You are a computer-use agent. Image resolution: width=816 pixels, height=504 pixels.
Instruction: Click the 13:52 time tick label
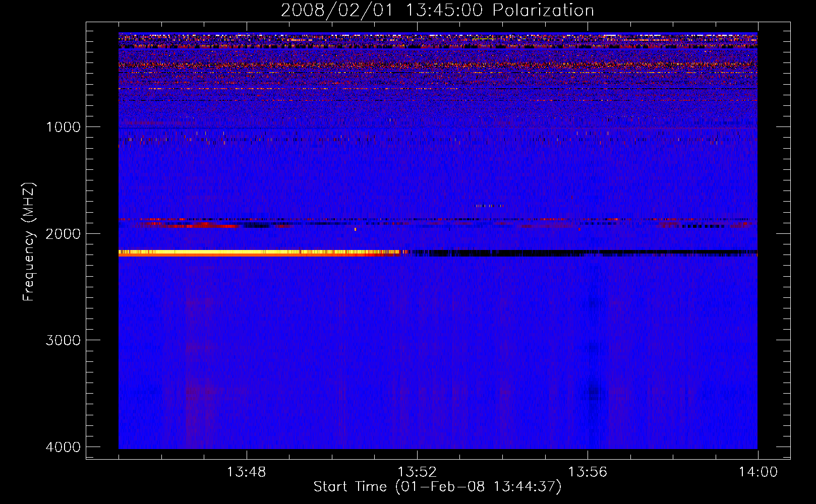pos(417,472)
